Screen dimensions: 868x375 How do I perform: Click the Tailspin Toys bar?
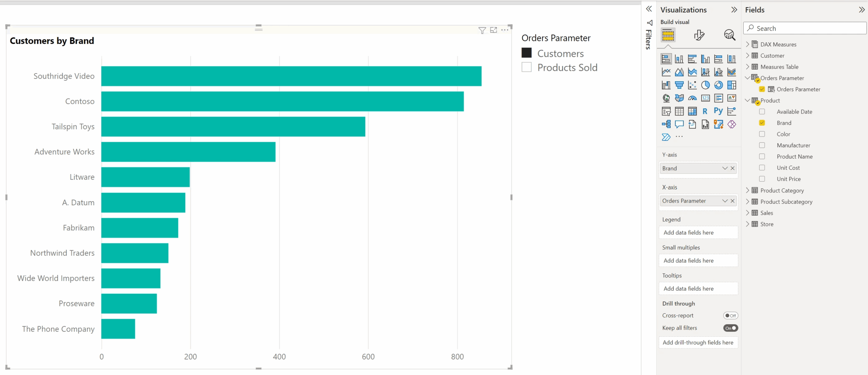click(x=233, y=126)
